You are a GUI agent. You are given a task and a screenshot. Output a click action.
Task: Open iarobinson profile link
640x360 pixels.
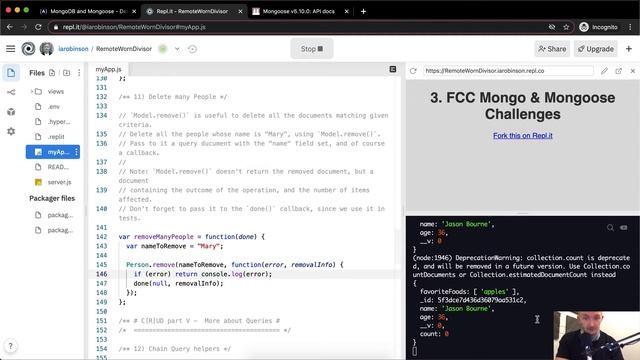pos(73,49)
